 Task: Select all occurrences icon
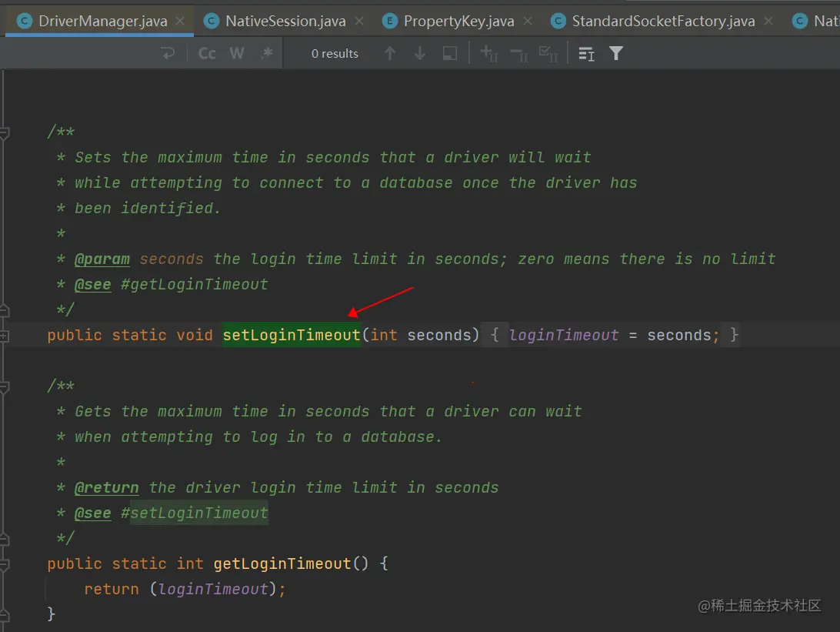548,54
